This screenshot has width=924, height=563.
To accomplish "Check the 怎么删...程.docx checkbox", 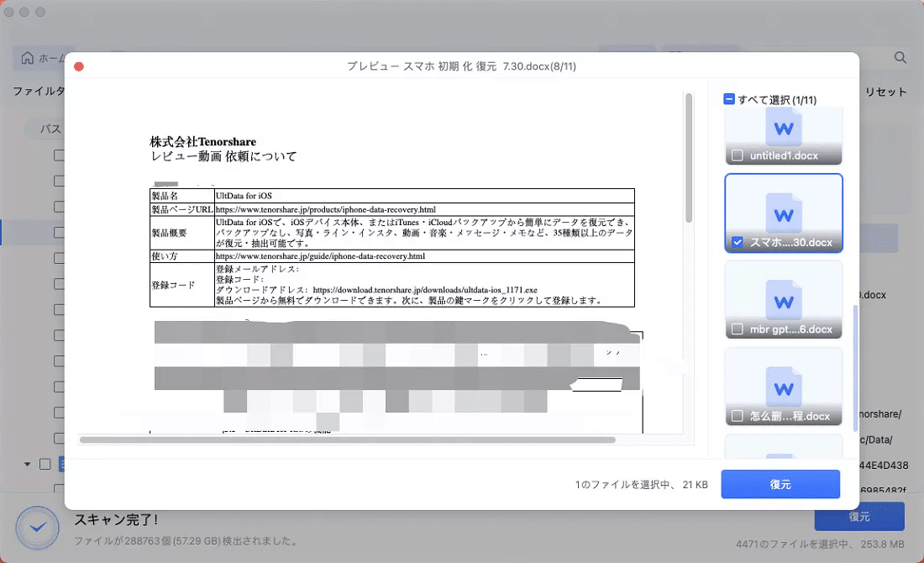I will point(737,416).
